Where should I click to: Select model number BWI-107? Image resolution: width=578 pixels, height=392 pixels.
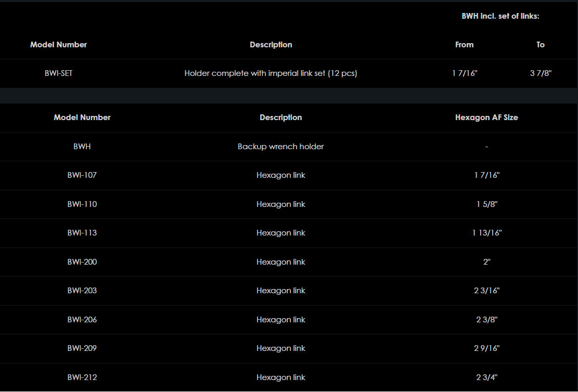[82, 175]
